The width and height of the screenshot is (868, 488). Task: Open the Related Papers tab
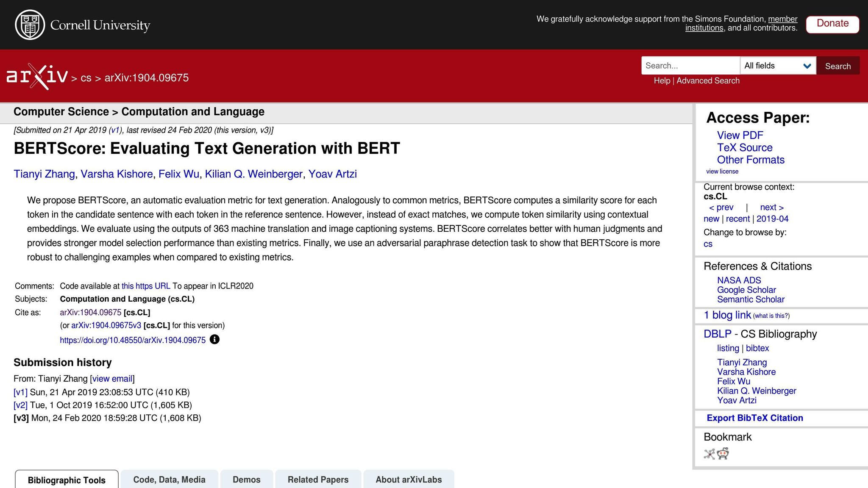(318, 480)
